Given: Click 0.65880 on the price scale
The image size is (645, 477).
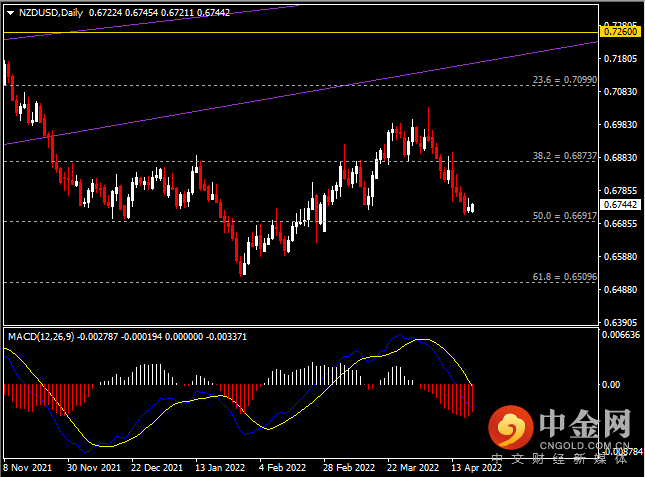Looking at the screenshot, I should click(x=620, y=257).
